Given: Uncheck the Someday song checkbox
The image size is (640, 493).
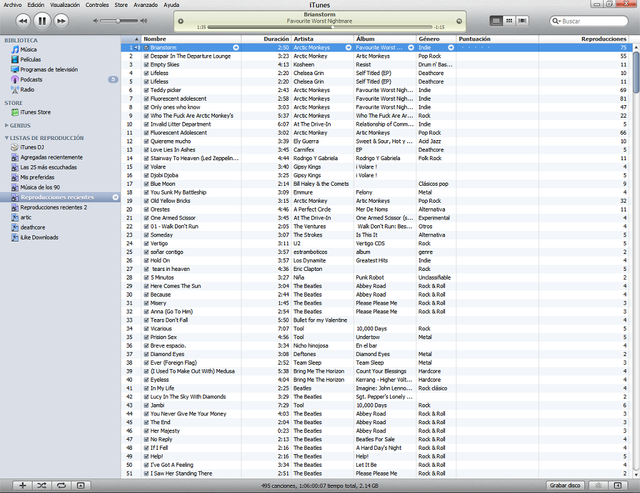Looking at the screenshot, I should coord(146,235).
